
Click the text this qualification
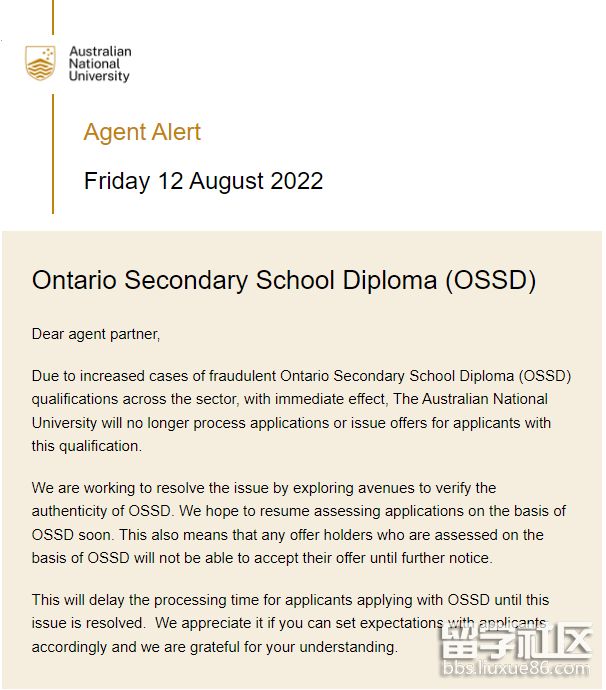pyautogui.click(x=87, y=446)
